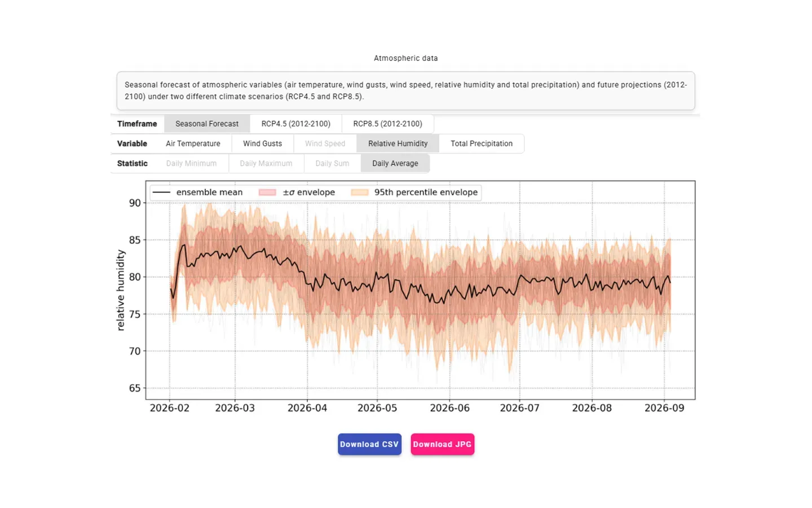Screen dimensions: 812x508
Task: Click the 2026-07 x-axis label
Action: click(x=520, y=408)
